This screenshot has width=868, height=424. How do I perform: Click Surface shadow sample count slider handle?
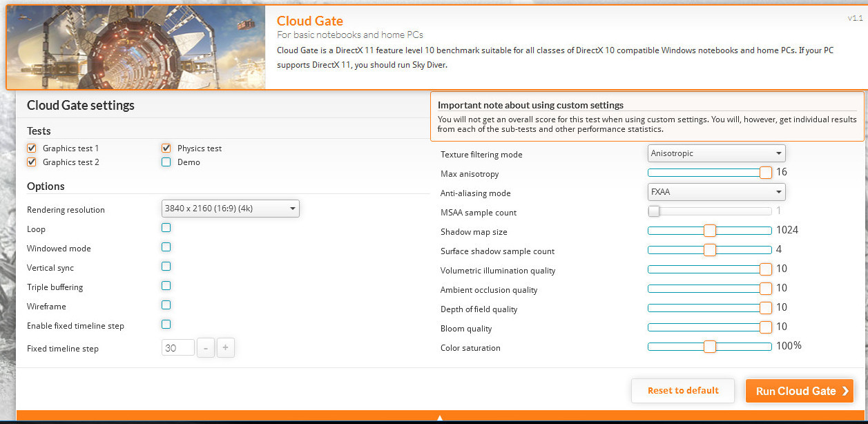710,250
